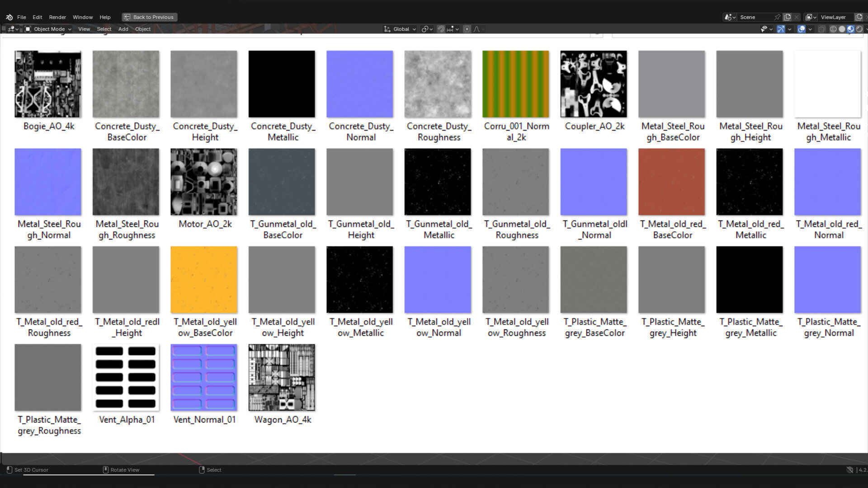Select material preview viewport shading

pos(850,29)
